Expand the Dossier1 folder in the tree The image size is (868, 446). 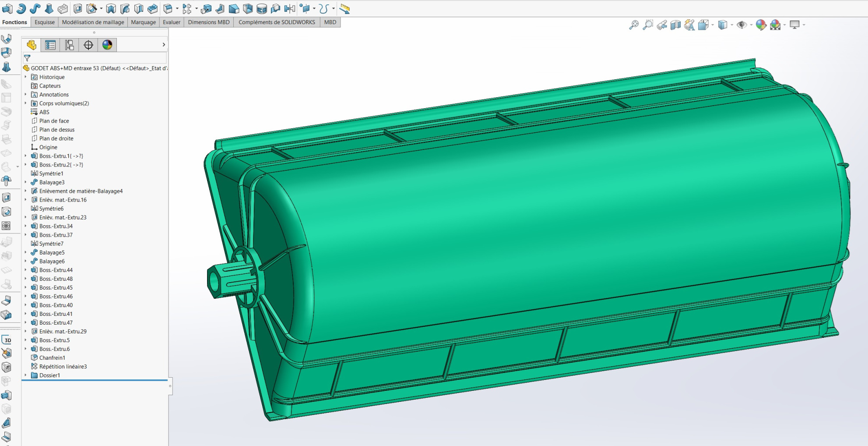[x=25, y=375]
